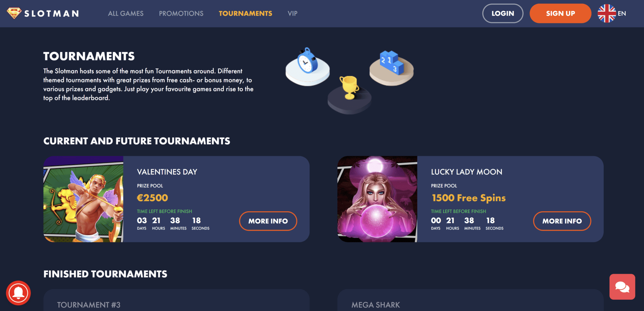Viewport: 644px width, 311px height.
Task: Open the VIP menu item
Action: click(292, 13)
